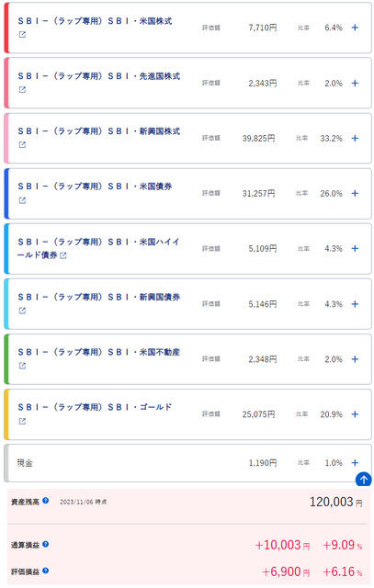Open the SBI・先進国株式 fund name link
374x588 pixels.
point(99,76)
